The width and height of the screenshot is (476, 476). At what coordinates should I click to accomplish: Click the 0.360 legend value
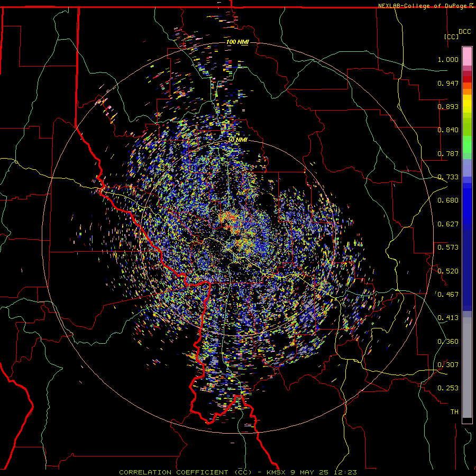point(448,342)
